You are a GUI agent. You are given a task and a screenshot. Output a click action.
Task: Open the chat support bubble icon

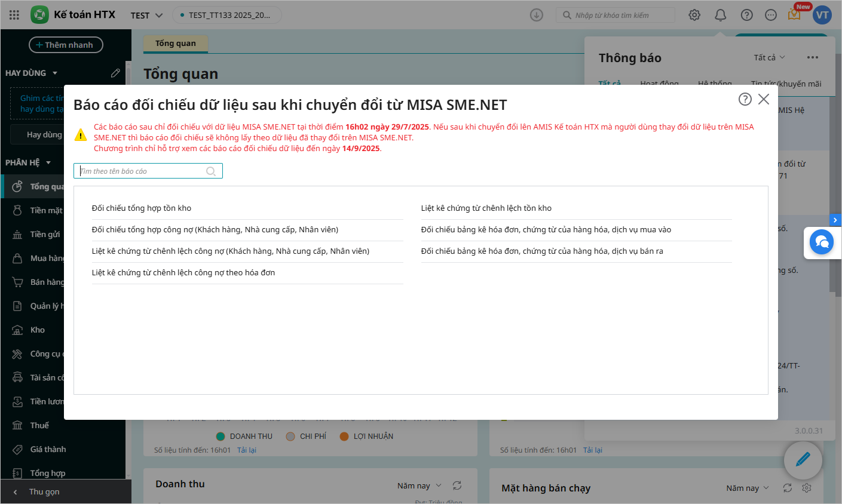pyautogui.click(x=822, y=242)
